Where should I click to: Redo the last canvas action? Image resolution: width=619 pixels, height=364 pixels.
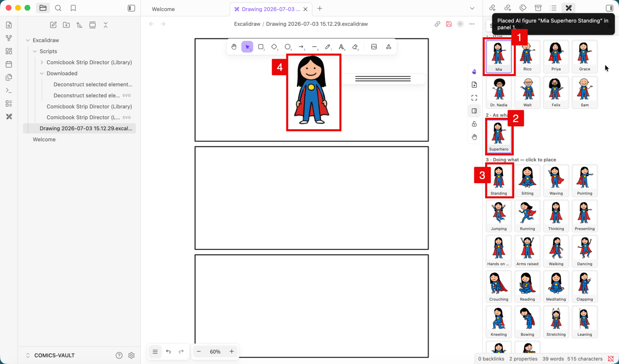point(181,351)
